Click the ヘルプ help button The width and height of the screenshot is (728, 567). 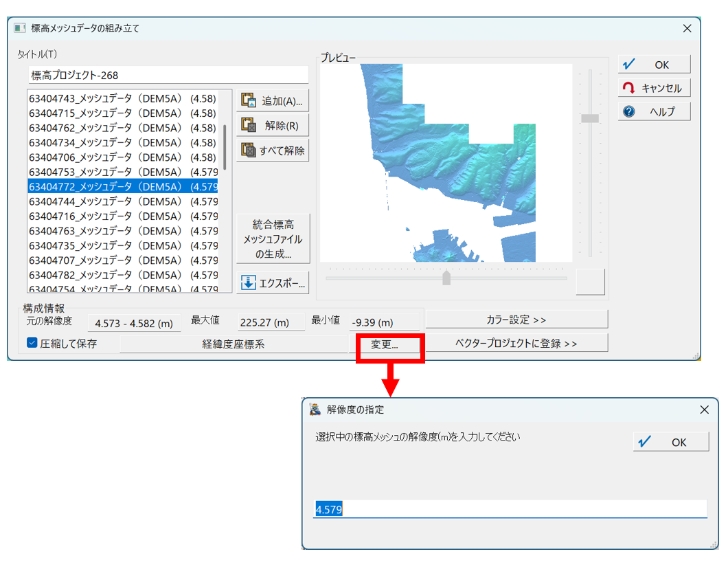[654, 111]
